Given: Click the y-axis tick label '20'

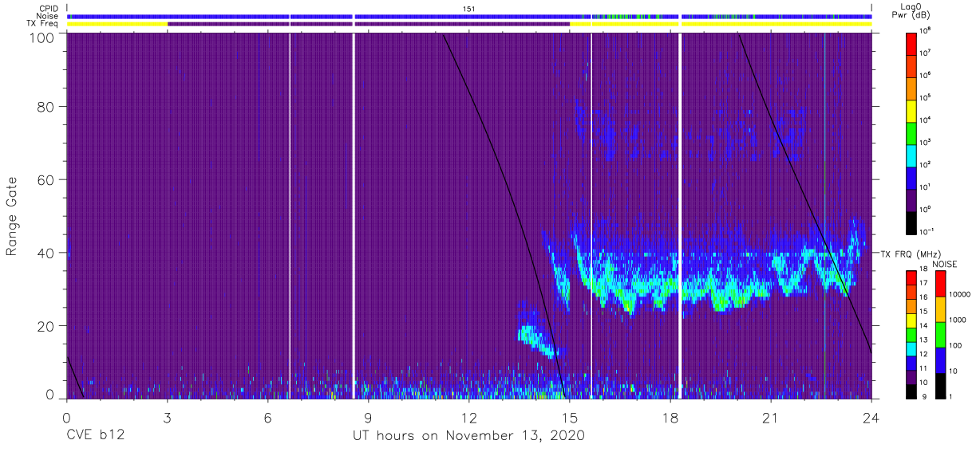Looking at the screenshot, I should coord(46,326).
